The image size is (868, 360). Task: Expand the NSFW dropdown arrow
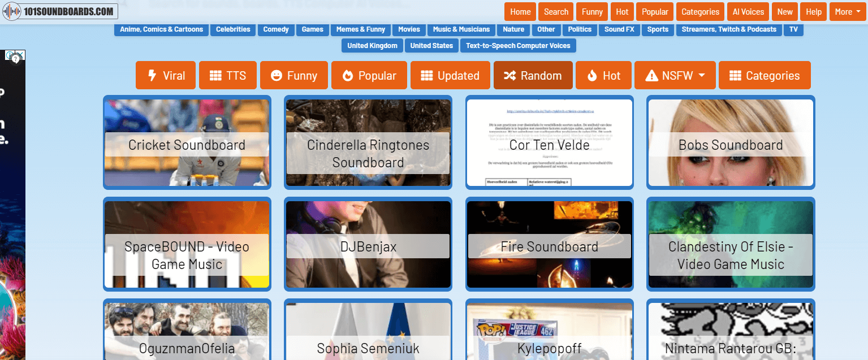coord(702,75)
